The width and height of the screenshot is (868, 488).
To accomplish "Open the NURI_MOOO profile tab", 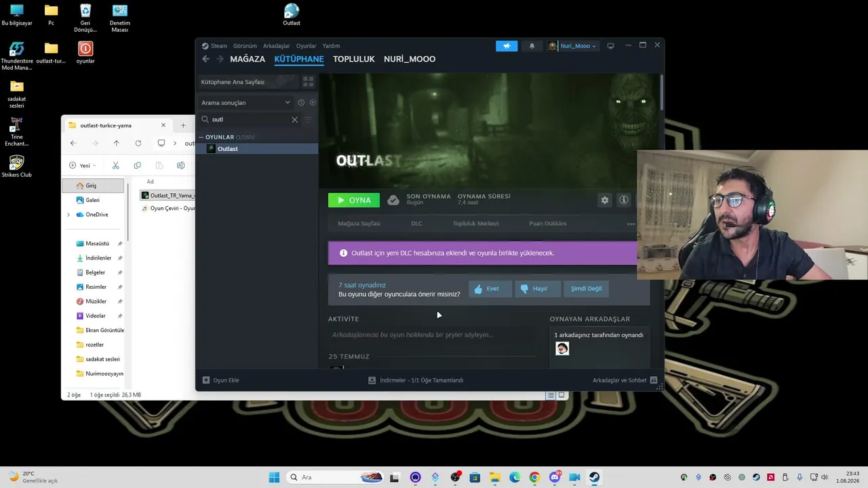I will [x=410, y=59].
